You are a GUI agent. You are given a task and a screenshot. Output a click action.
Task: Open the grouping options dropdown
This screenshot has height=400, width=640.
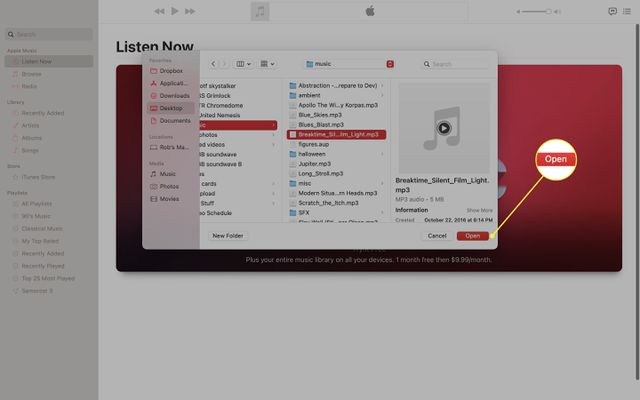pos(269,64)
